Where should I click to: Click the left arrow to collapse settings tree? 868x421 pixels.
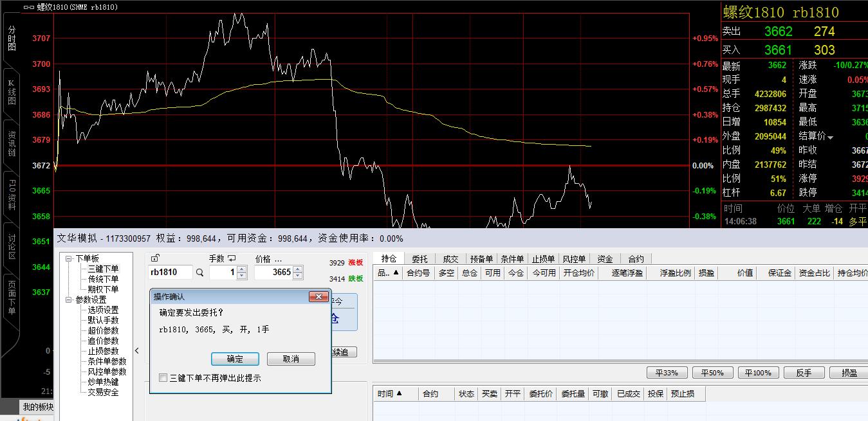pyautogui.click(x=136, y=351)
